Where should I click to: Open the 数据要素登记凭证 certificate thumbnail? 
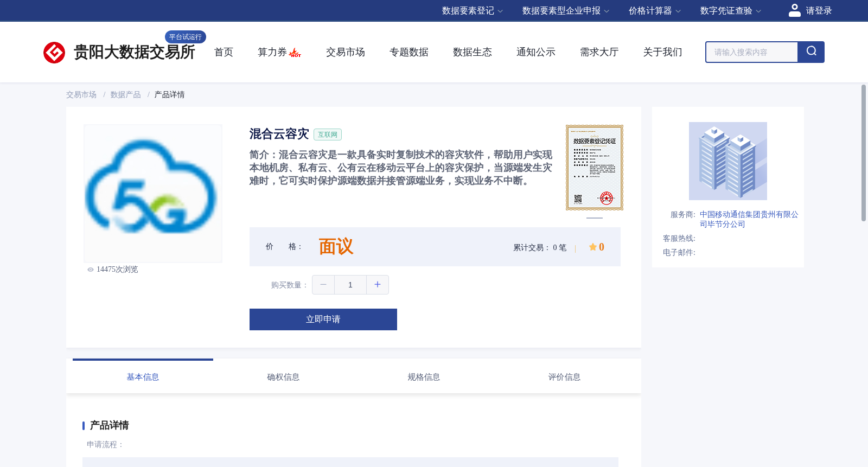pyautogui.click(x=595, y=168)
